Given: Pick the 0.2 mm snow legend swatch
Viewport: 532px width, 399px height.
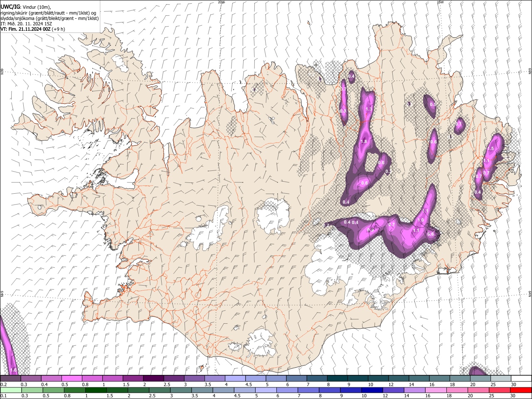Looking at the screenshot, I should (10, 378).
